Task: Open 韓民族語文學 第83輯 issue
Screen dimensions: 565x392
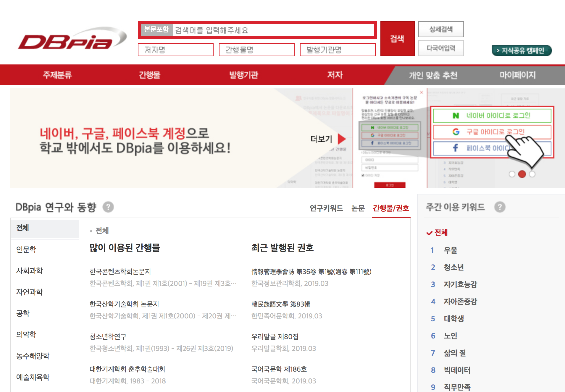Action: 281,304
